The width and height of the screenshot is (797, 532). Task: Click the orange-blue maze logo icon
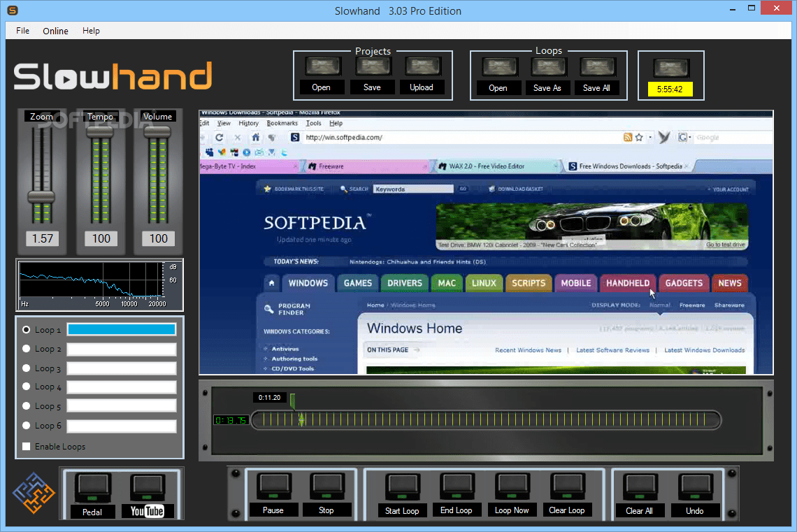click(34, 493)
